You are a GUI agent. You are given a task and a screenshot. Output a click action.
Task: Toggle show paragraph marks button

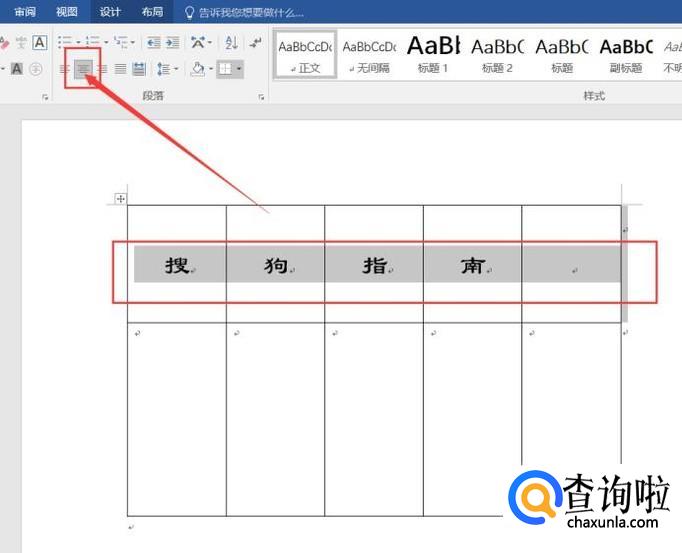click(256, 42)
